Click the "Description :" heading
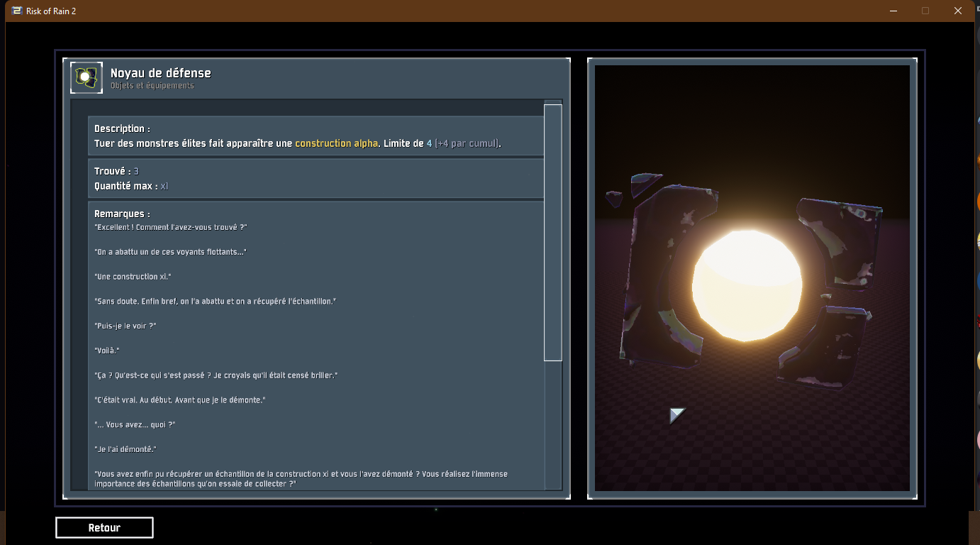 click(x=122, y=128)
